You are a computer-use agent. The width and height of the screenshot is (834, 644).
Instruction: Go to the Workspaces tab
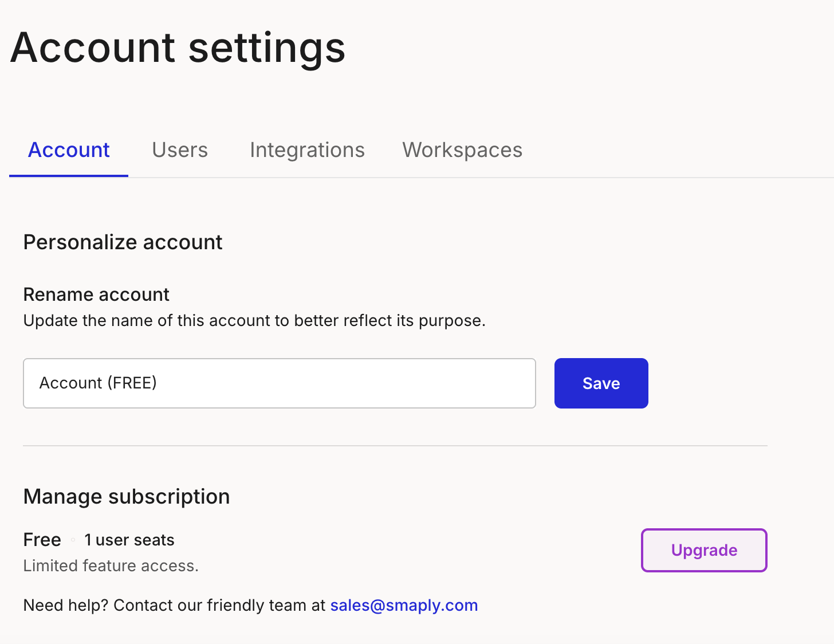click(462, 150)
